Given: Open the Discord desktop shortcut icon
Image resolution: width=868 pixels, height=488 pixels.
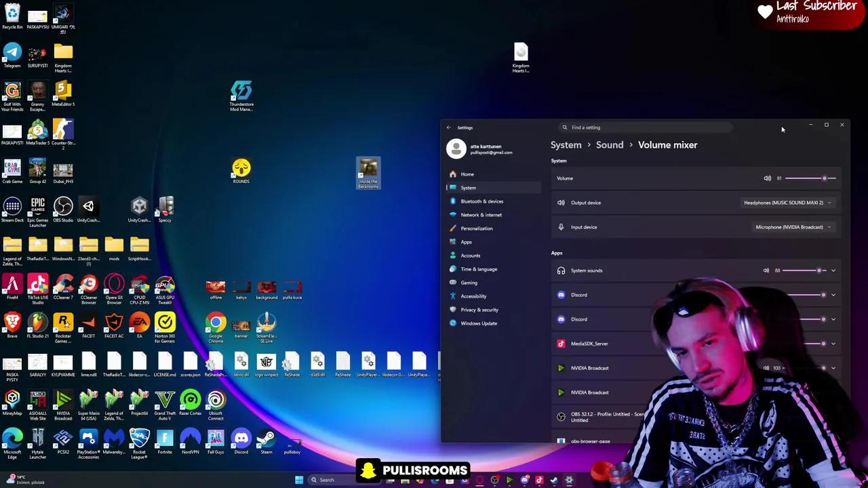Looking at the screenshot, I should click(241, 442).
